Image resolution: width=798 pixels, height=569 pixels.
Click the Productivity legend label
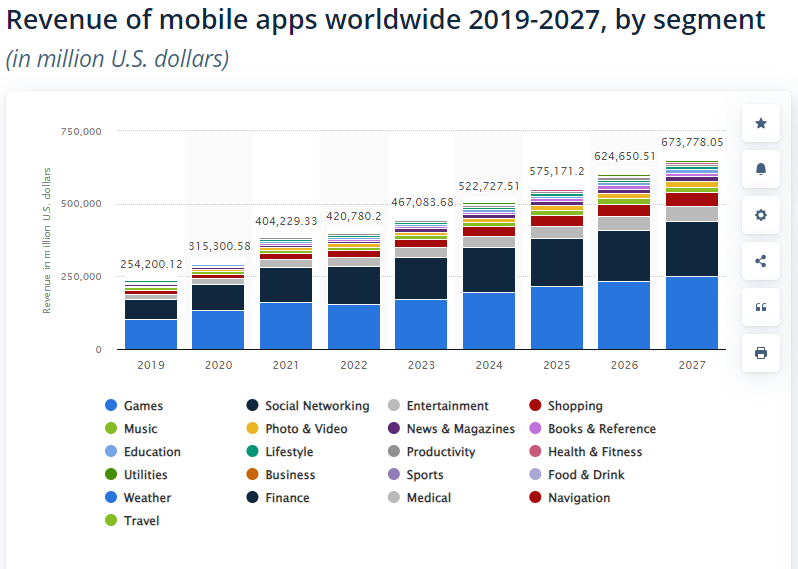pos(441,451)
